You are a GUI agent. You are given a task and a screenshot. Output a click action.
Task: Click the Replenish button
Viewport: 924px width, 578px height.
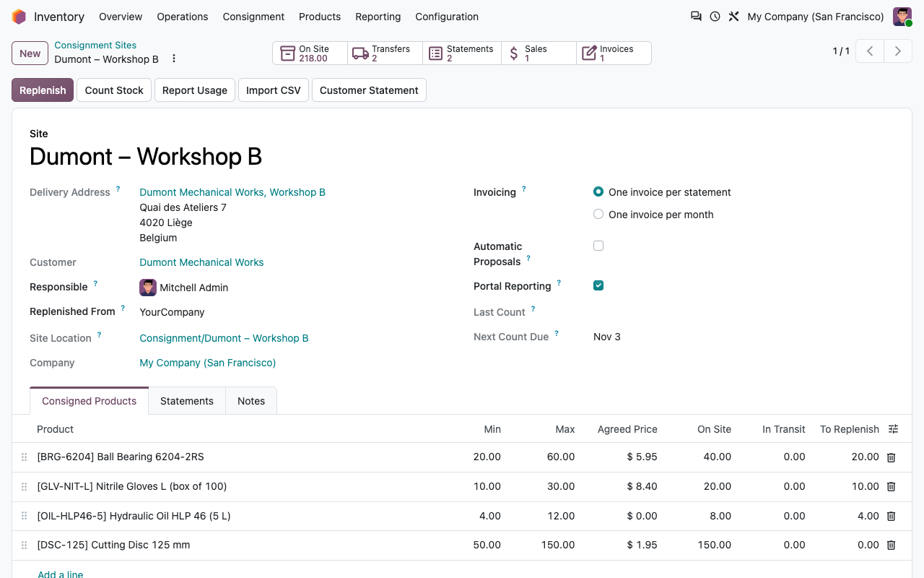coord(43,90)
